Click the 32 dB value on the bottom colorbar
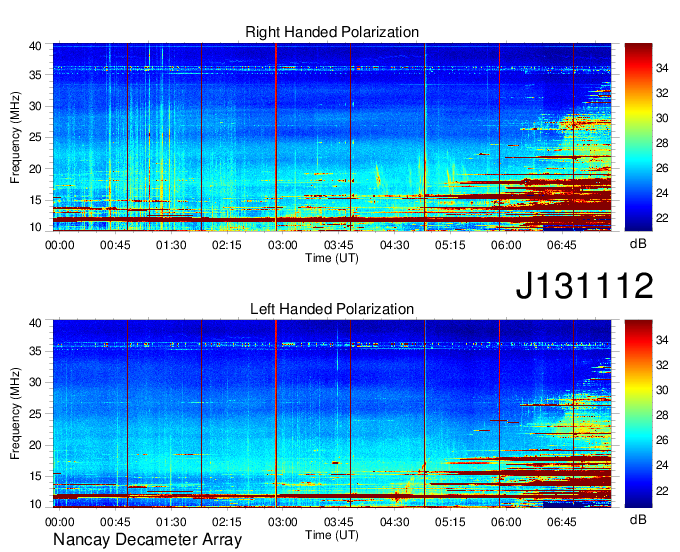The width and height of the screenshot is (680, 552). [x=662, y=365]
